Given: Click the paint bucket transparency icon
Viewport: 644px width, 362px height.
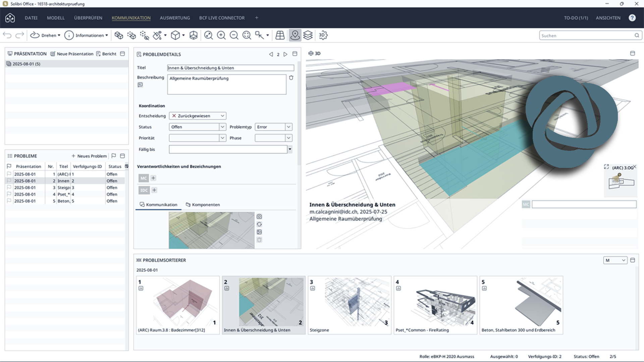Looking at the screenshot, I should pos(157,35).
